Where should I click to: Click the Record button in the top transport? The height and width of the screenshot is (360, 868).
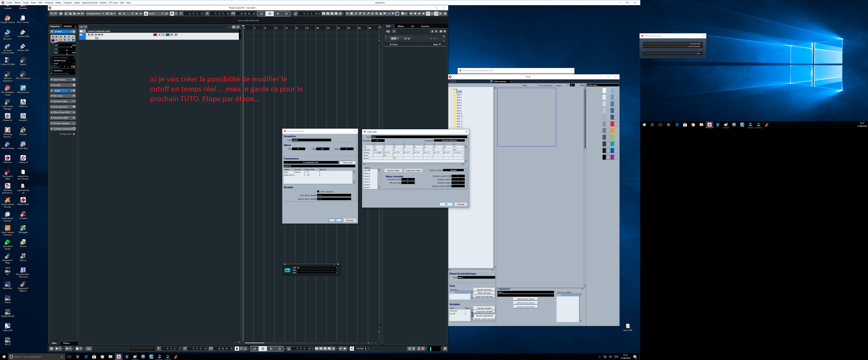point(286,13)
